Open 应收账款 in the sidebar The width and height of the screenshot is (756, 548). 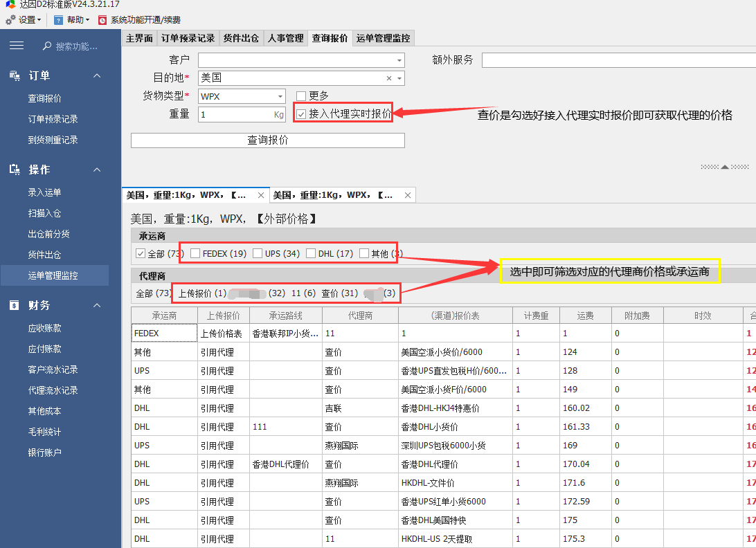click(44, 328)
